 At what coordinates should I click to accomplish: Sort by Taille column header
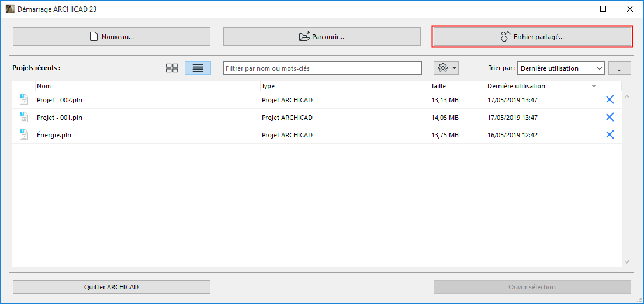pos(458,87)
